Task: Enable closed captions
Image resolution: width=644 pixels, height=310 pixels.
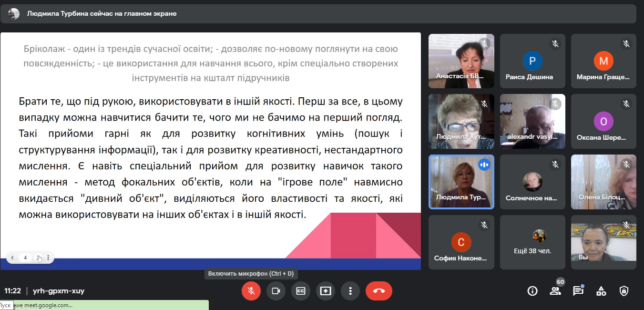Action: pos(300,291)
